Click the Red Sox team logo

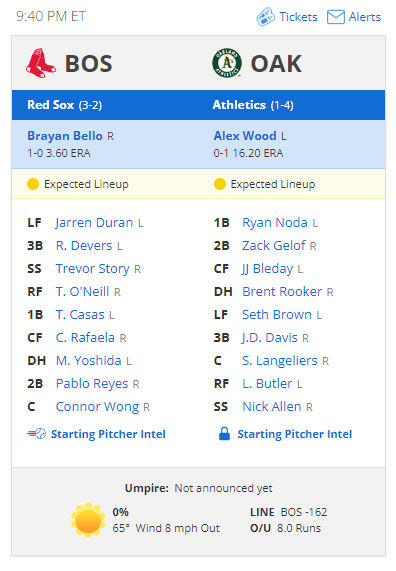41,63
